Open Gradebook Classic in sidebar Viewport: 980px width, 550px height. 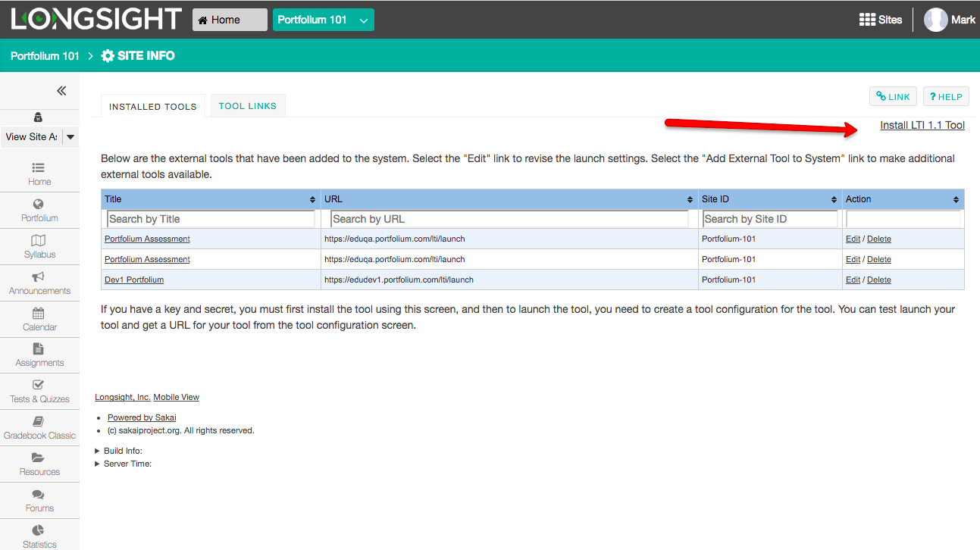click(39, 428)
